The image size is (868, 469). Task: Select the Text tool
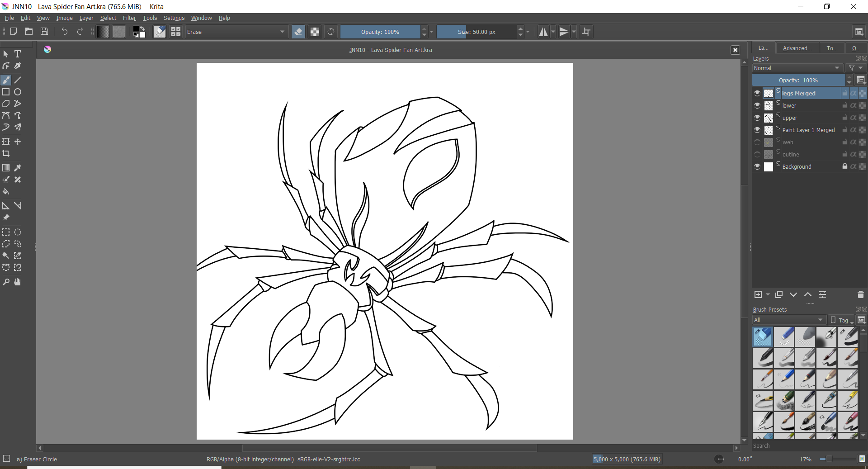[18, 54]
